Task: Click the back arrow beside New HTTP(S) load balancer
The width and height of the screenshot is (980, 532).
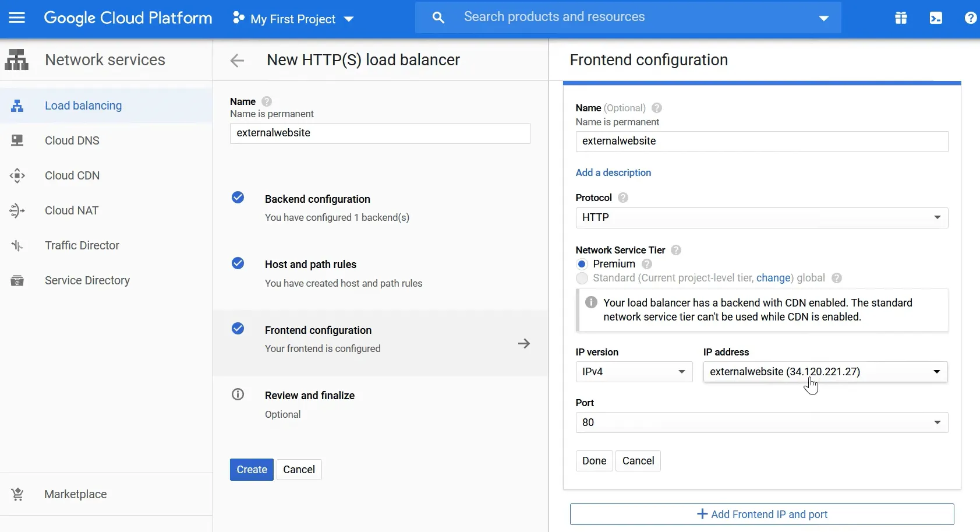Action: click(237, 61)
